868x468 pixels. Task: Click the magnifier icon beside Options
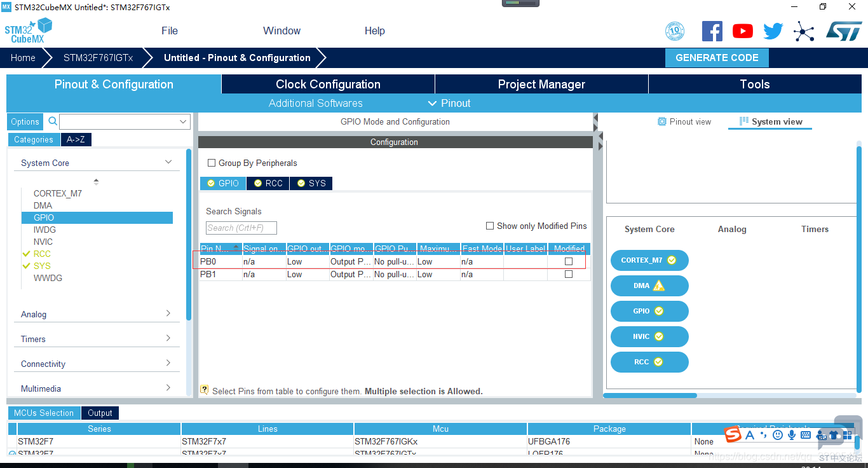[53, 121]
